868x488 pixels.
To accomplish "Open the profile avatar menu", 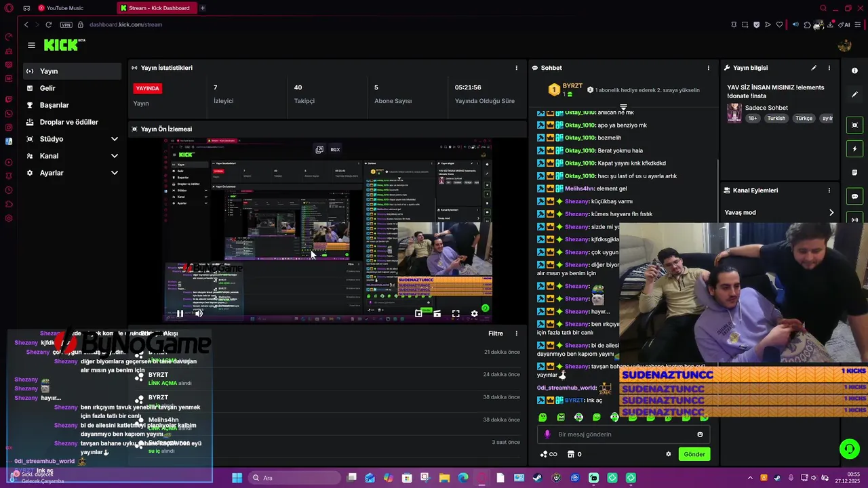I will pos(844,45).
